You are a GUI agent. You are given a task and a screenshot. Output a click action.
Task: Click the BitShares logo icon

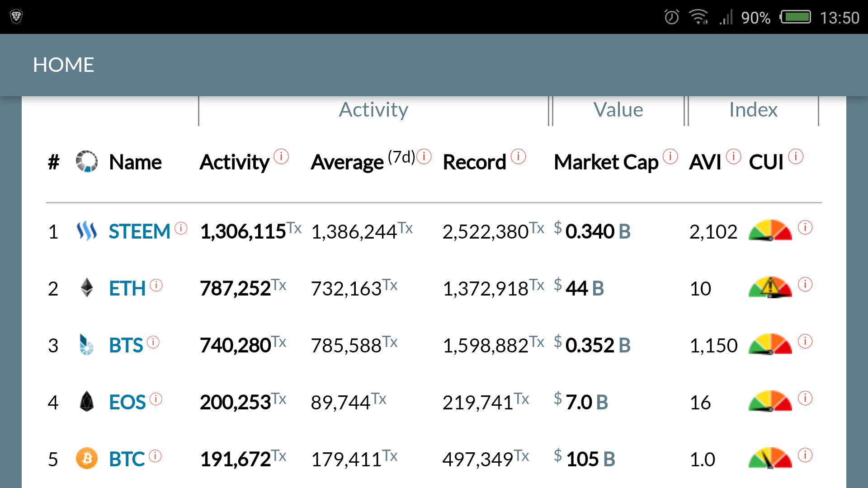[86, 344]
